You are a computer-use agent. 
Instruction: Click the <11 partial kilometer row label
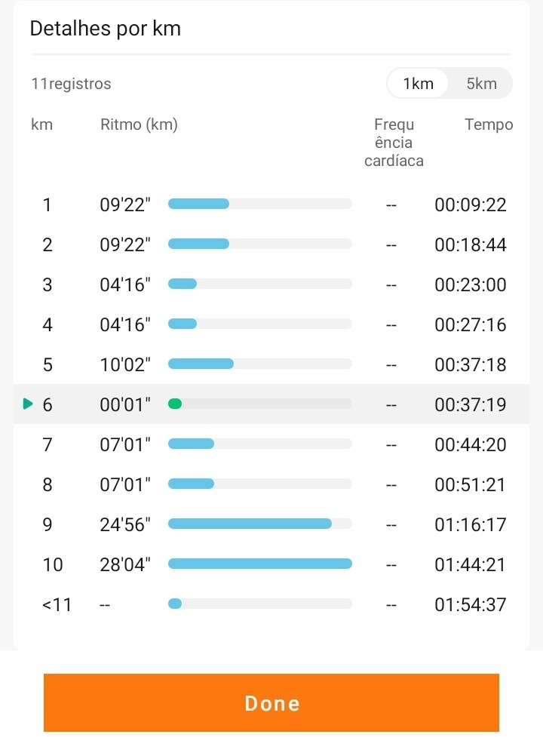click(57, 604)
